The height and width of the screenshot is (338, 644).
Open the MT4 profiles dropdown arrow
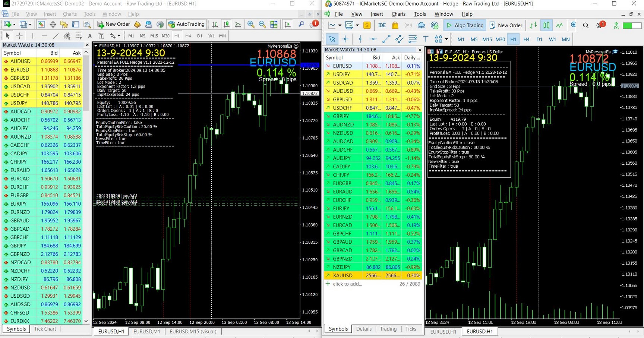pos(31,24)
